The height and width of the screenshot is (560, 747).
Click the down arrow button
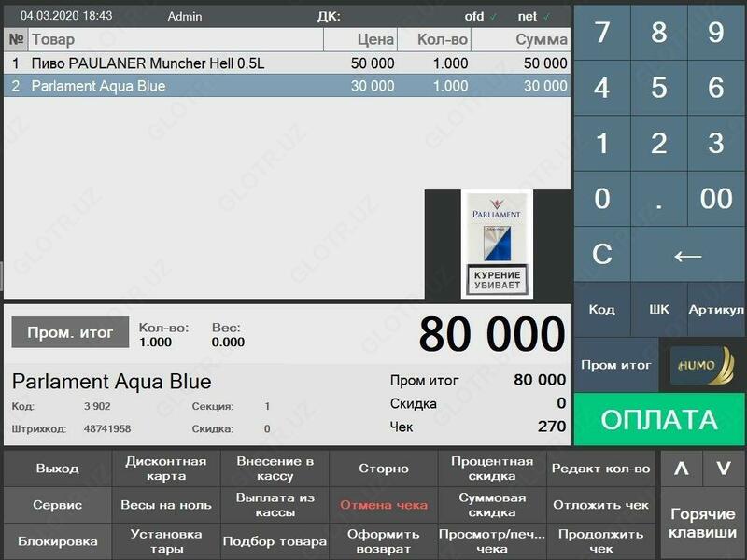coord(724,469)
